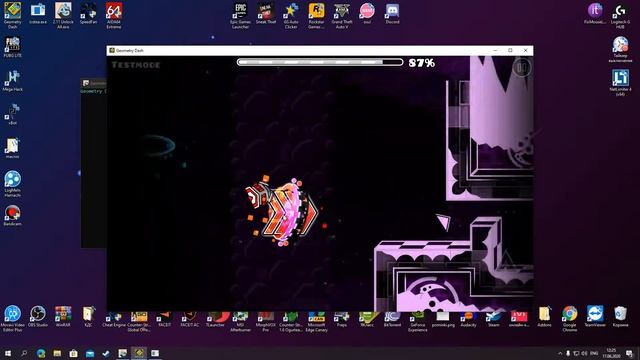Open the taskbar clock and calendar
Screen dimensions: 640x360
[611, 353]
